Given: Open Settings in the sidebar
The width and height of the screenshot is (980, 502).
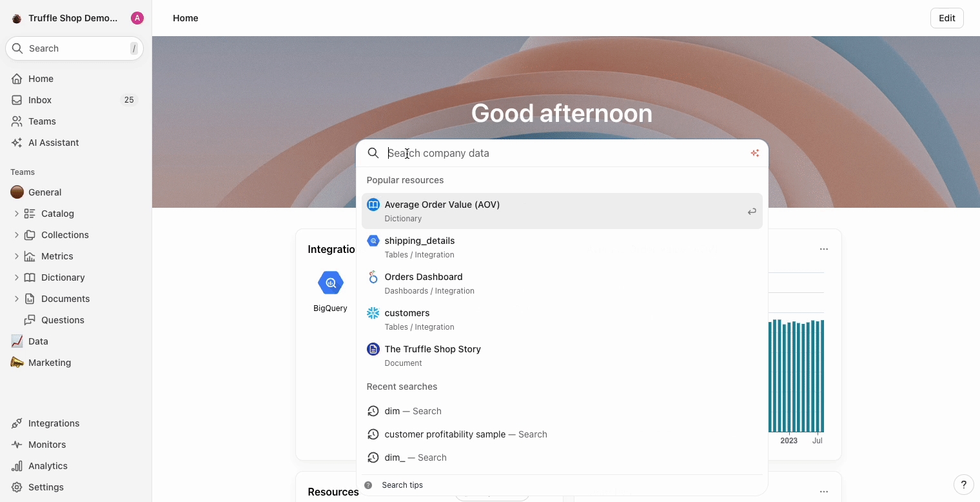Looking at the screenshot, I should [x=46, y=487].
